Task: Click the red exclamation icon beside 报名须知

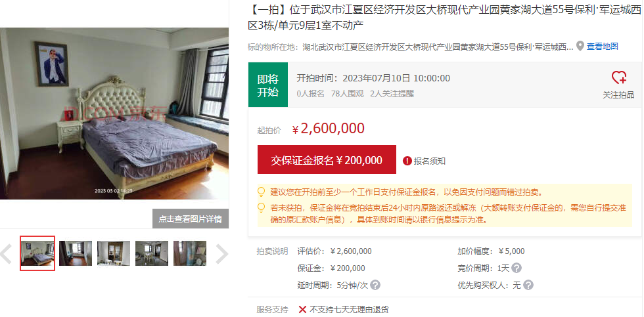Action: click(x=407, y=161)
